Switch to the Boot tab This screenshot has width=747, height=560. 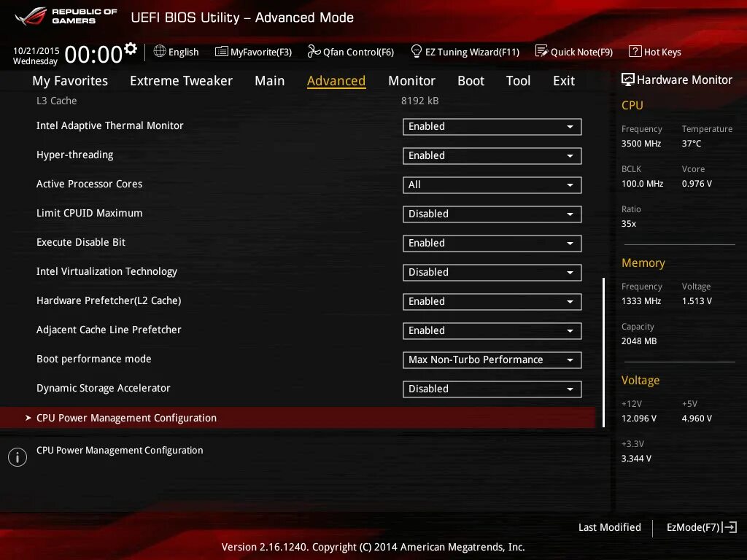tap(471, 81)
